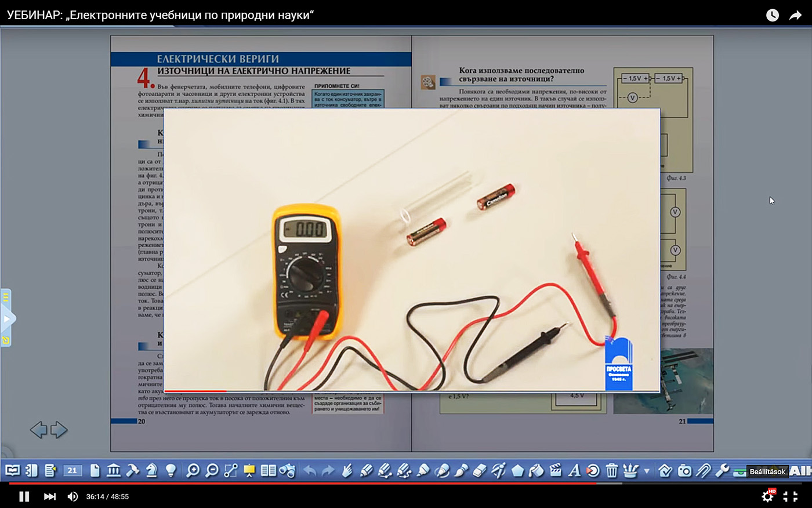Select the eraser tool in the toolbar
The image size is (812, 508).
click(479, 471)
